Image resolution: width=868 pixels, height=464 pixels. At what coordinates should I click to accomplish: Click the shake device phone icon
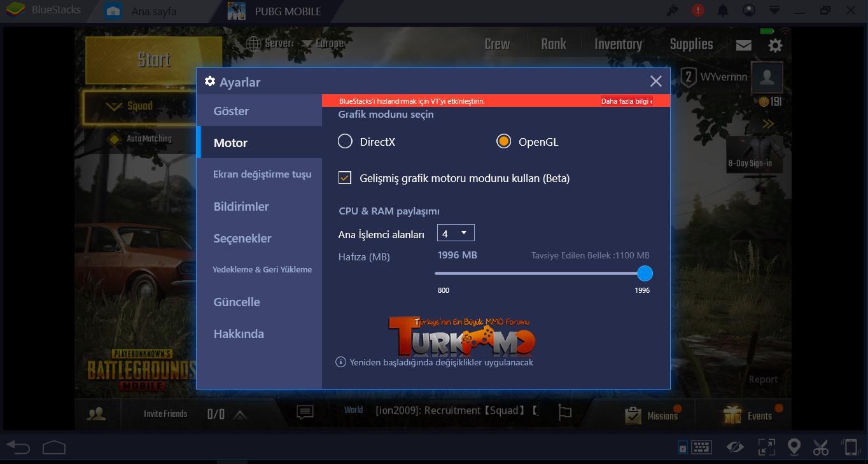(849, 447)
